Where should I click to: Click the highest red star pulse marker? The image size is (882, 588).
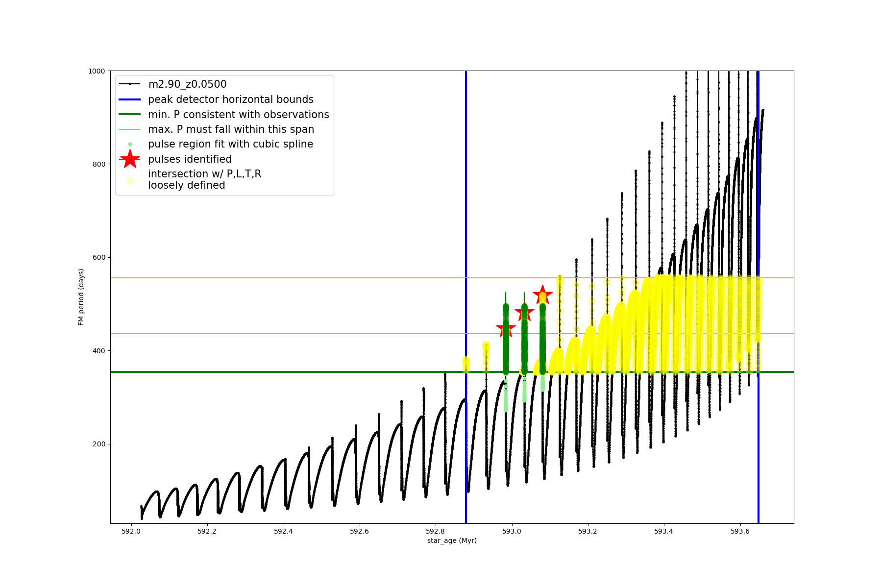coord(542,295)
